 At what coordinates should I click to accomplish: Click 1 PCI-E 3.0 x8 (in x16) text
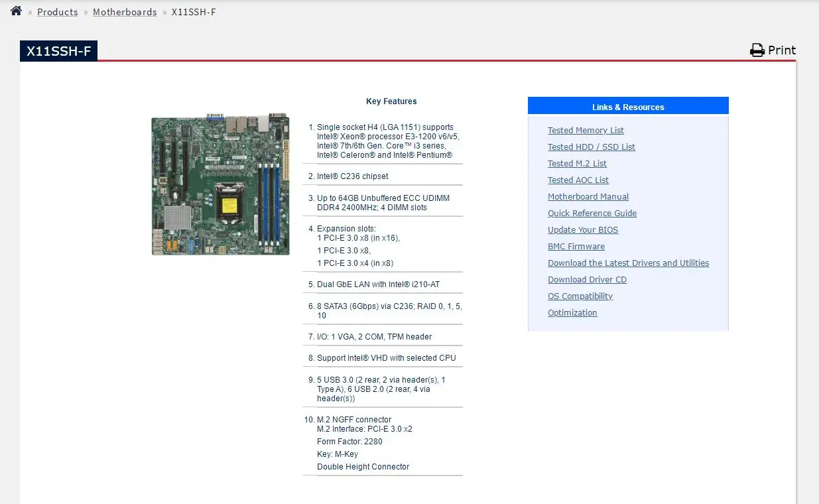pyautogui.click(x=358, y=238)
